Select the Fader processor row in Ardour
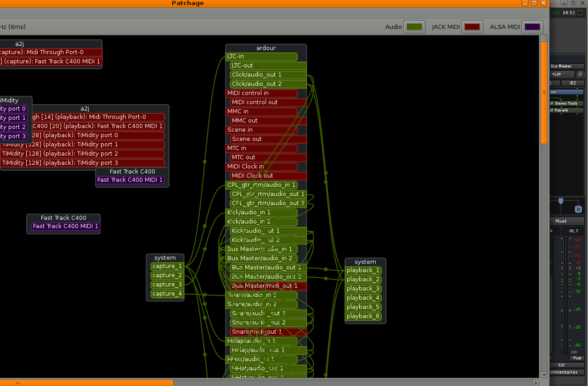The width and height of the screenshot is (588, 386). pos(567,92)
